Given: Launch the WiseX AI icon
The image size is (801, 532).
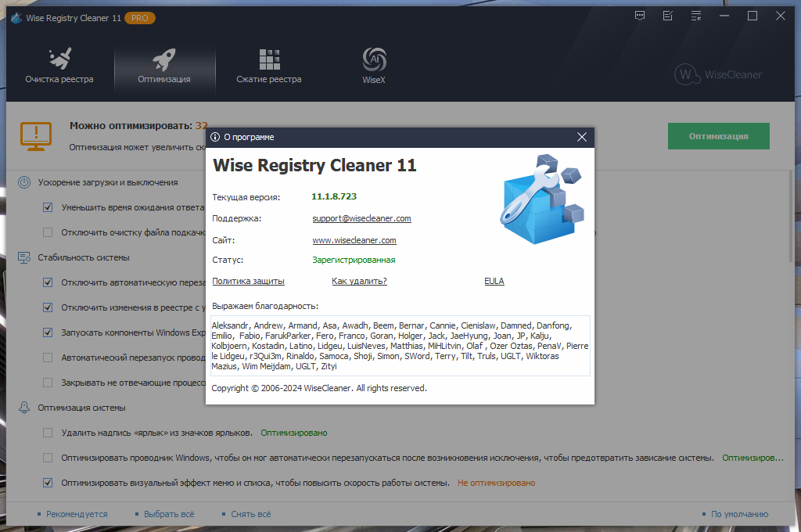Looking at the screenshot, I should [374, 59].
